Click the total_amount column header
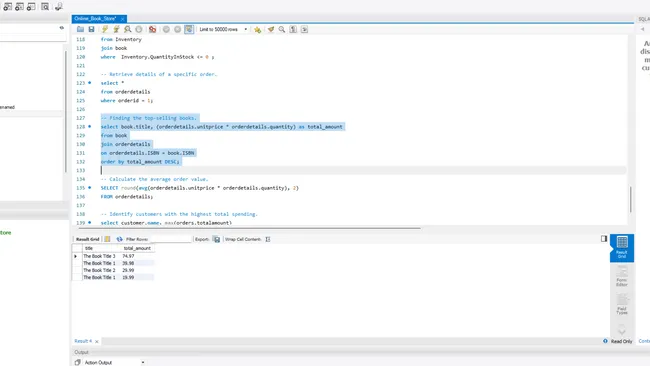Screen dimensions: 650x366 pos(138,248)
